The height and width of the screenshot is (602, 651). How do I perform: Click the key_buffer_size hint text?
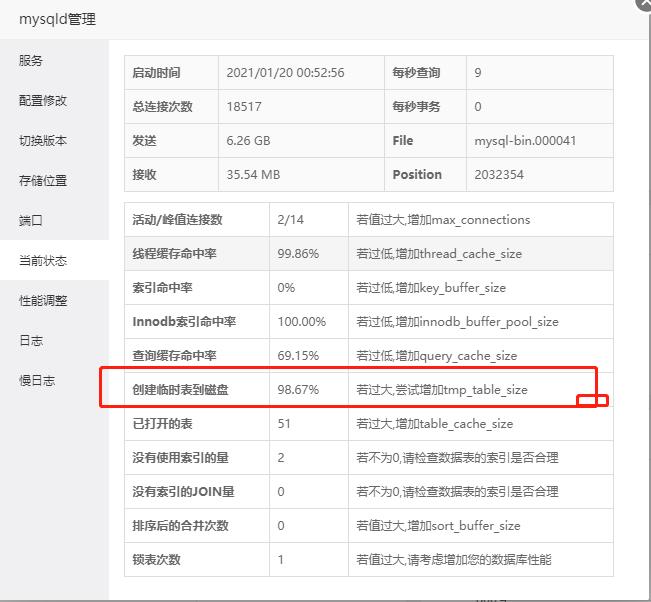coord(431,288)
